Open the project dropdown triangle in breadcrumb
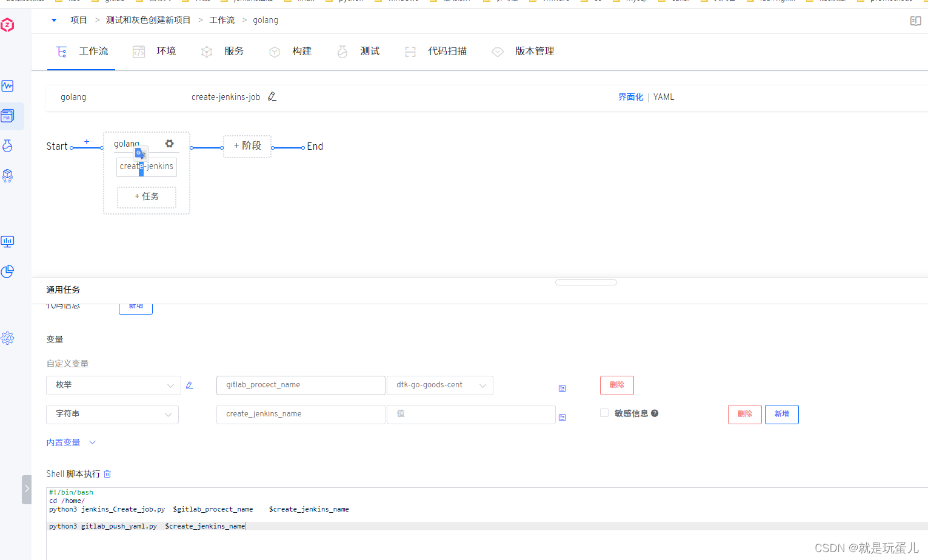This screenshot has width=928, height=560. (54, 20)
